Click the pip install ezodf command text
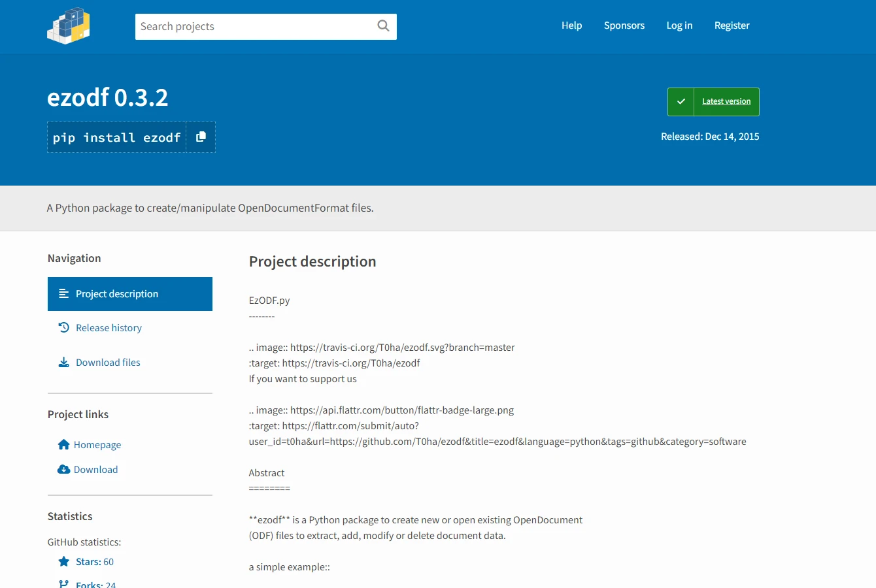The image size is (876, 588). coord(116,138)
